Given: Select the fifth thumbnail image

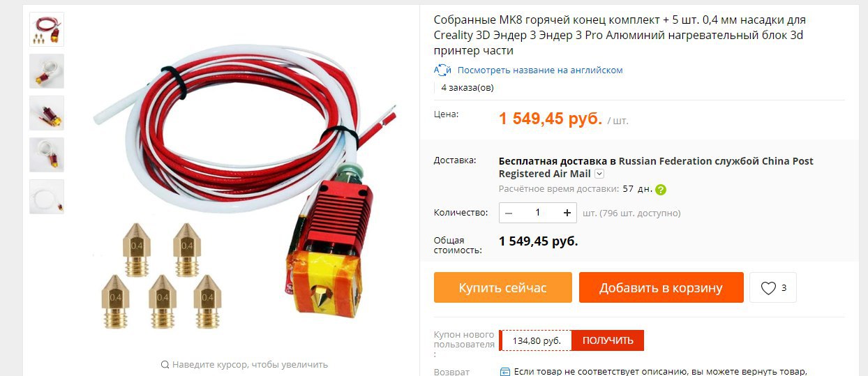Looking at the screenshot, I should [x=47, y=197].
